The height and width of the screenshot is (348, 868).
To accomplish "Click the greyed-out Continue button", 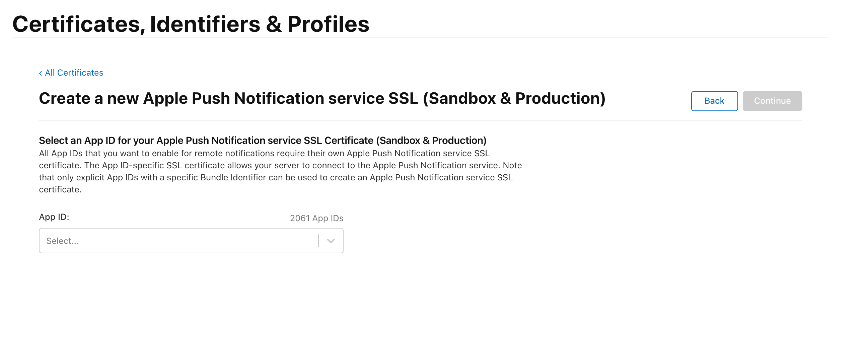I will (772, 101).
